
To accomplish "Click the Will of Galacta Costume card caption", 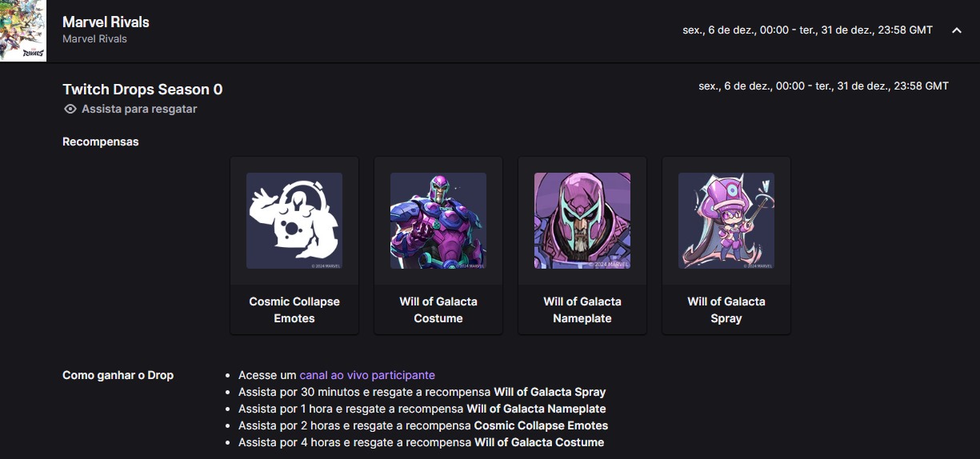I will click(x=438, y=310).
